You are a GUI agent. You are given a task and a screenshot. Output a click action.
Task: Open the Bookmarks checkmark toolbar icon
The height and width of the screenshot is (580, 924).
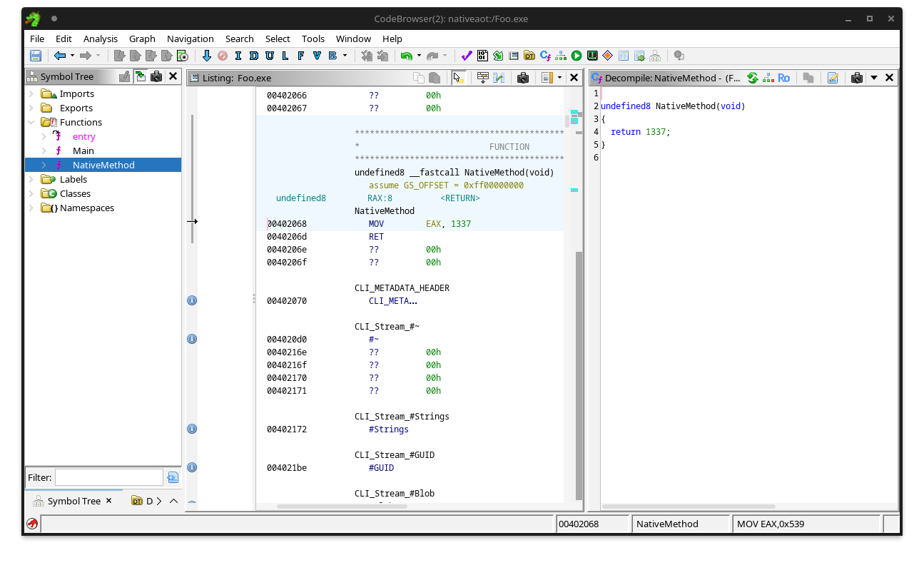point(467,56)
